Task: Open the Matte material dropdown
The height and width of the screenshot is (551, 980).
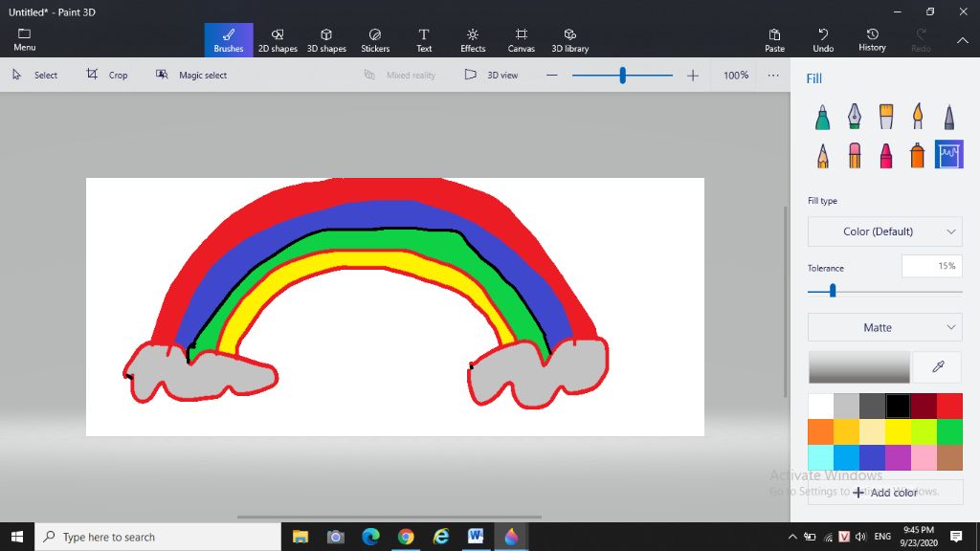Action: pos(885,327)
